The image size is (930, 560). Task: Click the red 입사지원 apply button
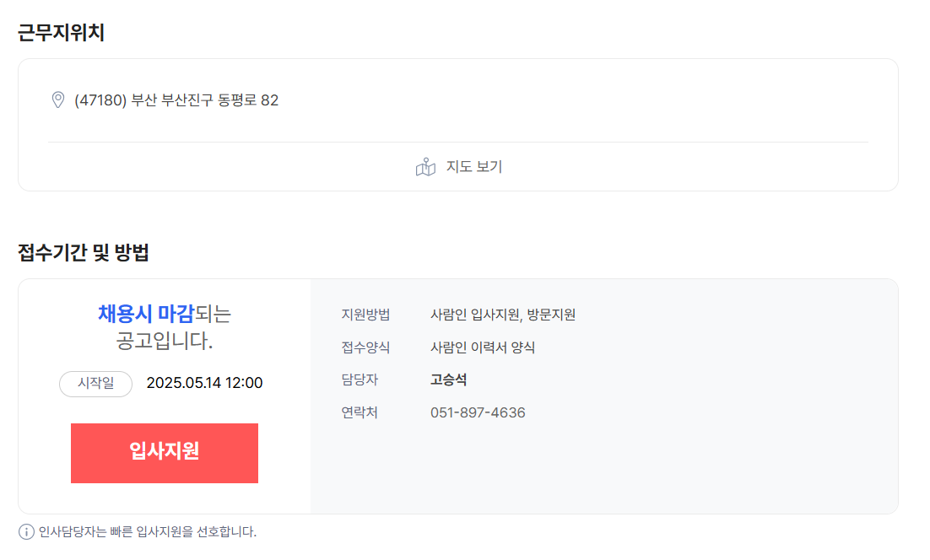(x=165, y=453)
